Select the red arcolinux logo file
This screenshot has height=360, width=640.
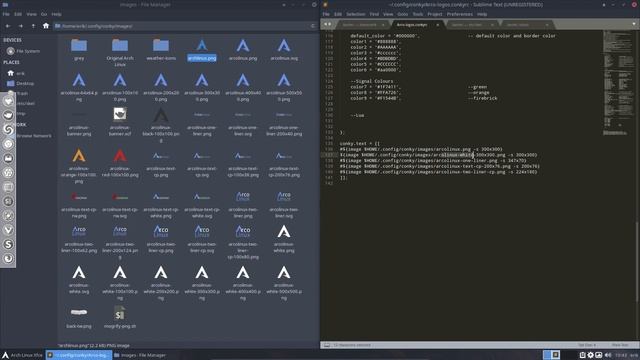pyautogui.click(x=120, y=162)
